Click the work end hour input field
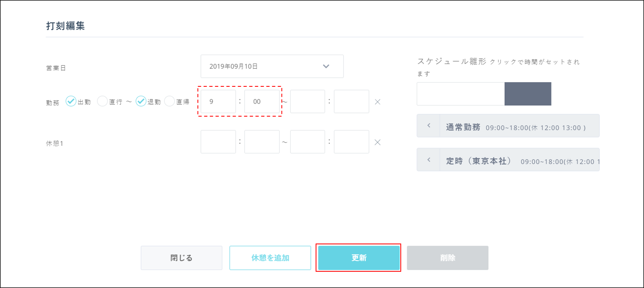Viewport: 644px width, 288px height. 307,102
